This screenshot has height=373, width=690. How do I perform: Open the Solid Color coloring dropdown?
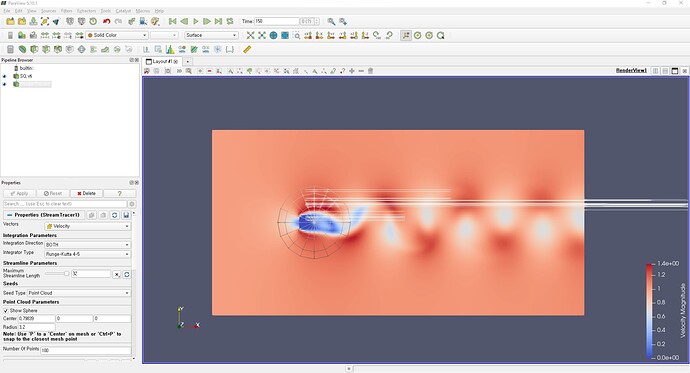117,35
